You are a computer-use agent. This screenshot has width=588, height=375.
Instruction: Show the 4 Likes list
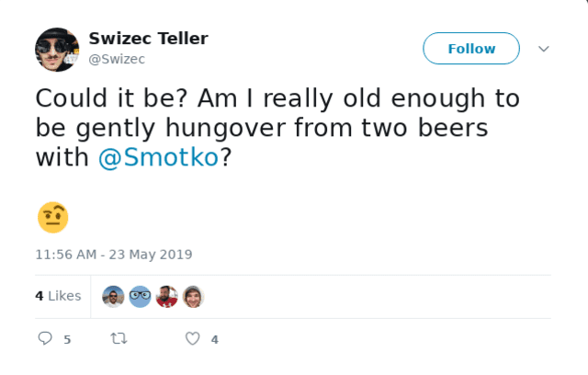pyautogui.click(x=58, y=296)
